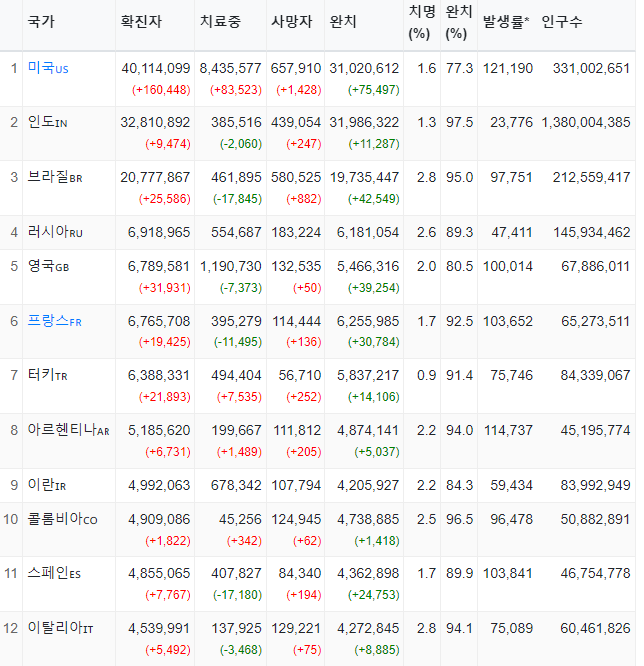The width and height of the screenshot is (644, 666).
Task: Click India population 1,380,004,385
Action: [x=586, y=122]
